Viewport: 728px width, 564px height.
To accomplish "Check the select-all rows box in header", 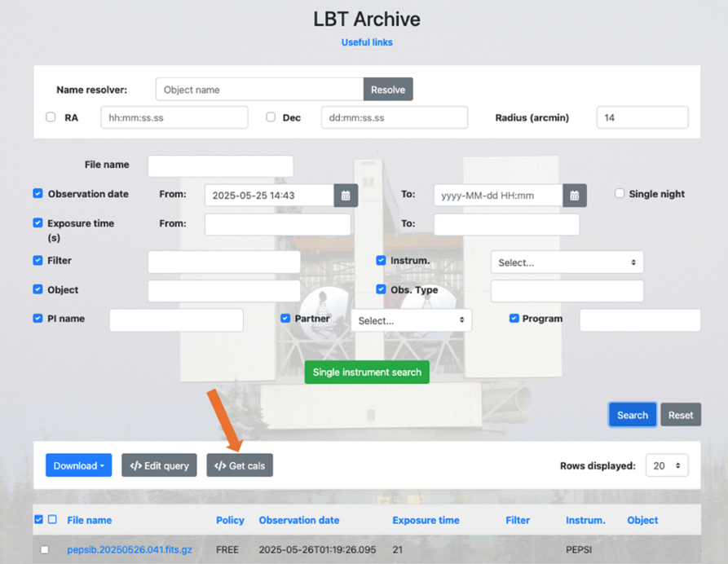I will 38,520.
